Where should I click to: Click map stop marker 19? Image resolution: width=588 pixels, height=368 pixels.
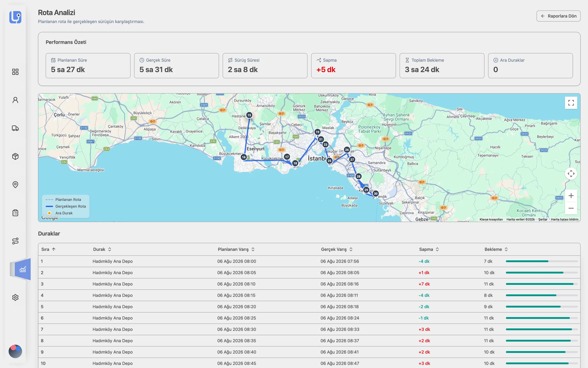click(x=318, y=132)
